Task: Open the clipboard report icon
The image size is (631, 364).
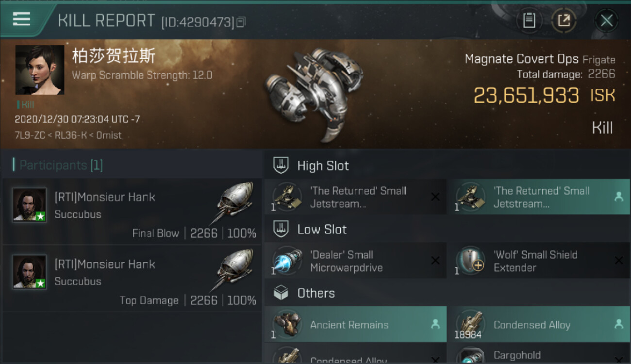Action: coord(529,20)
